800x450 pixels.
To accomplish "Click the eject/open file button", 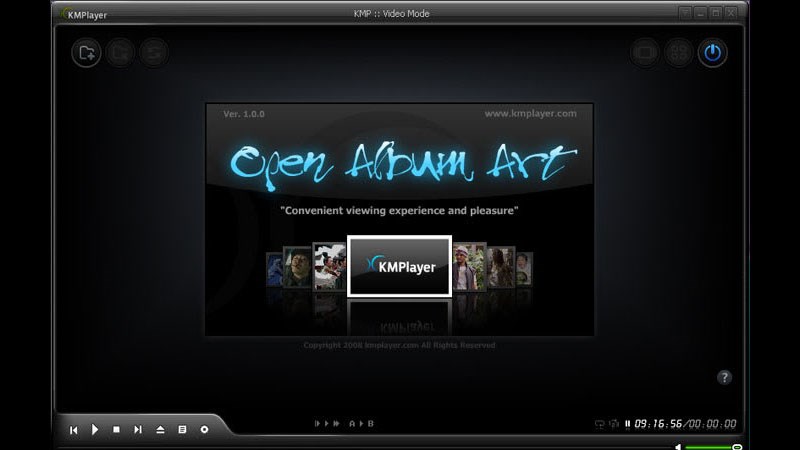I will 160,430.
